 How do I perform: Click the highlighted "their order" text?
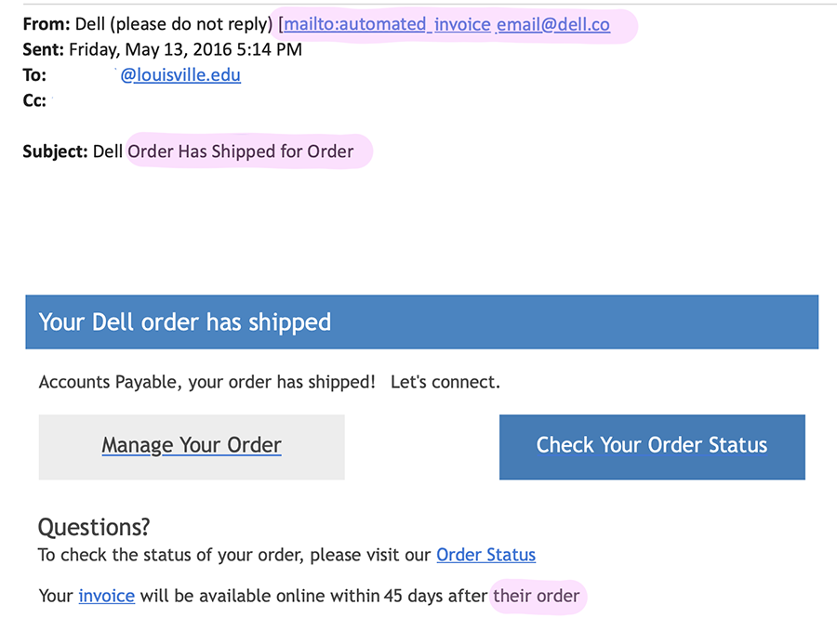[537, 596]
